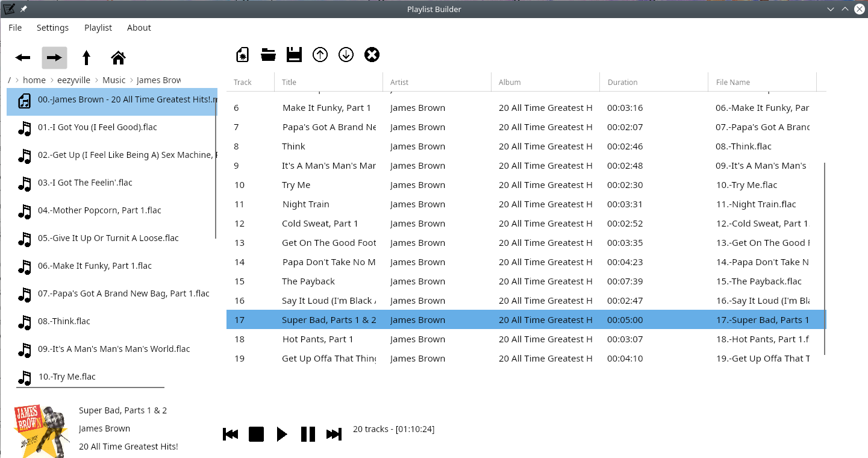Start playback with the play button
868x458 pixels.
[x=282, y=434]
